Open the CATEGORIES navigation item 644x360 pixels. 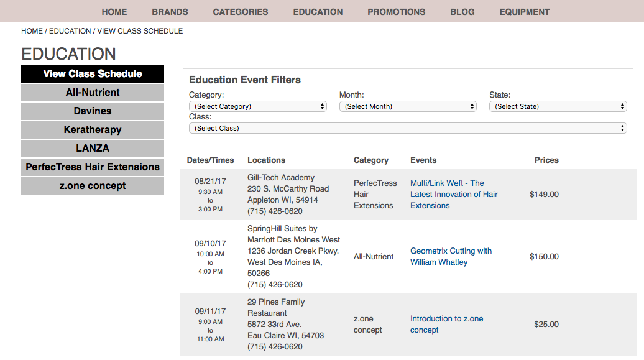click(x=241, y=12)
